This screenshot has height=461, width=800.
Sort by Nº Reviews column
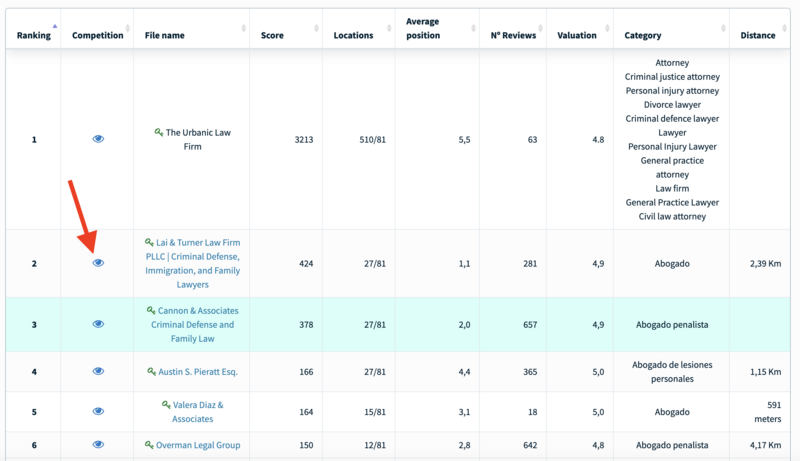513,35
